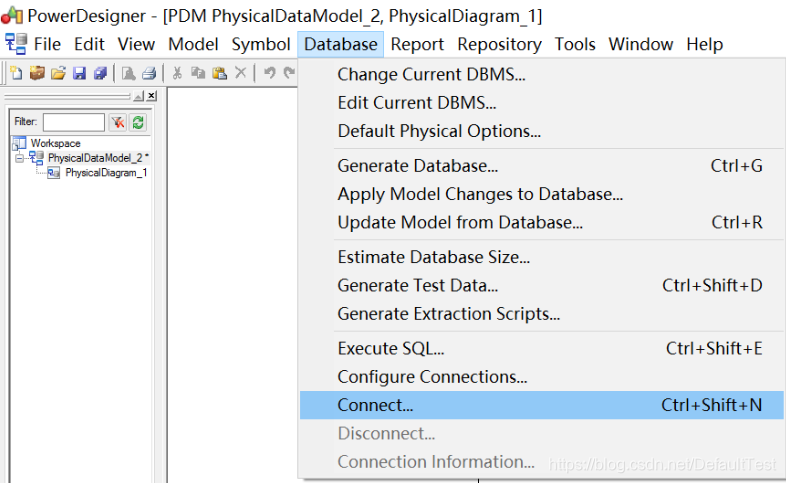This screenshot has width=786, height=483.
Task: Select PhysicalDataModel_2 in the tree
Action: point(98,158)
